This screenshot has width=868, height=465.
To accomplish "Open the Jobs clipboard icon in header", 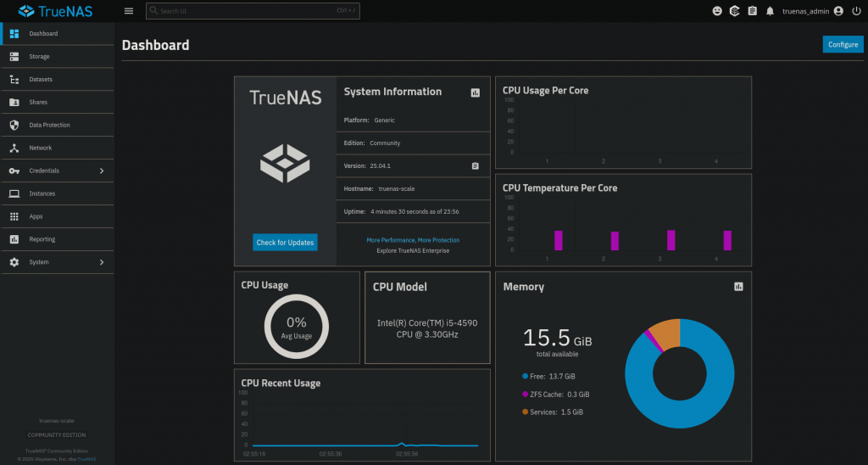I will (752, 11).
